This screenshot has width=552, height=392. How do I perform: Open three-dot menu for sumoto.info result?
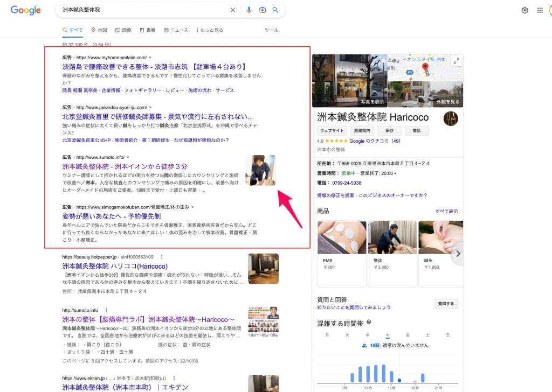tap(106, 311)
